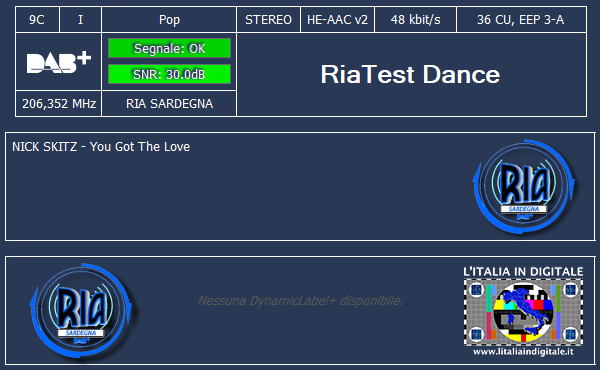The image size is (600, 370).
Task: Click the Pop genre cell
Action: [169, 19]
